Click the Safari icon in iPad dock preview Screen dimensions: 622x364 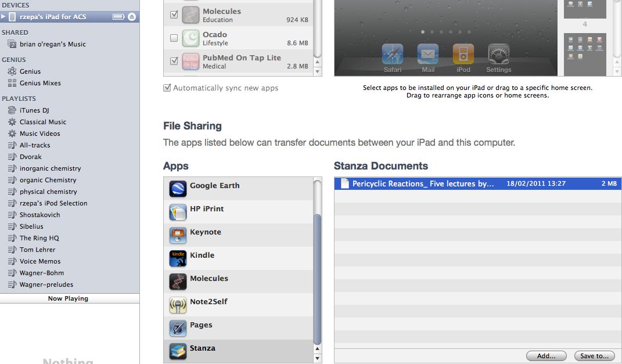[393, 55]
